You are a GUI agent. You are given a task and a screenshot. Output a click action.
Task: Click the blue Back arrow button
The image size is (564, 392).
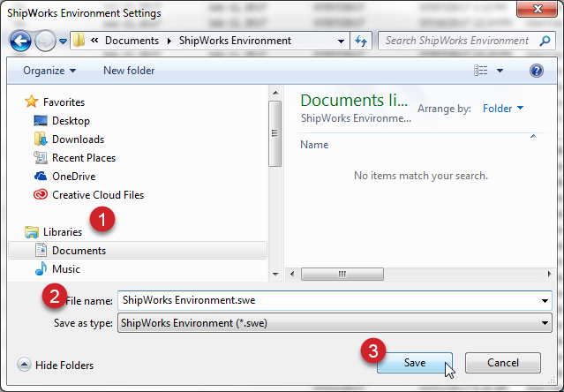pyautogui.click(x=20, y=41)
